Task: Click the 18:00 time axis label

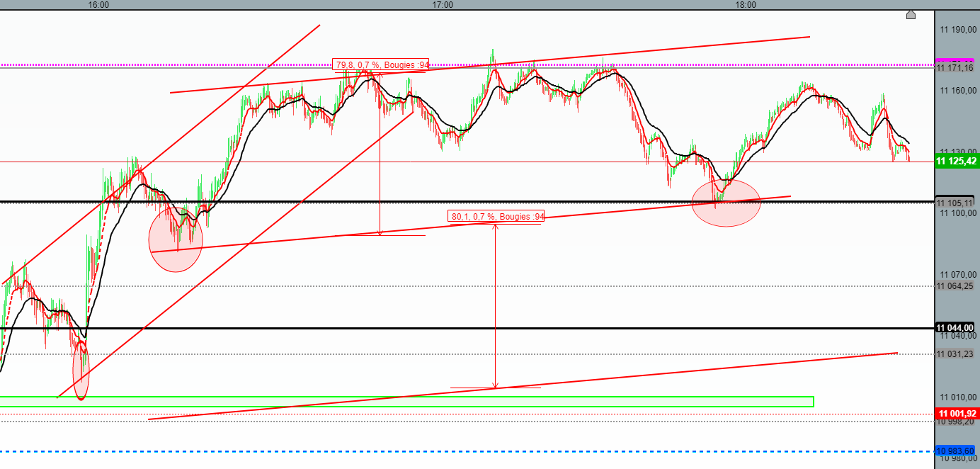Action: (x=746, y=5)
